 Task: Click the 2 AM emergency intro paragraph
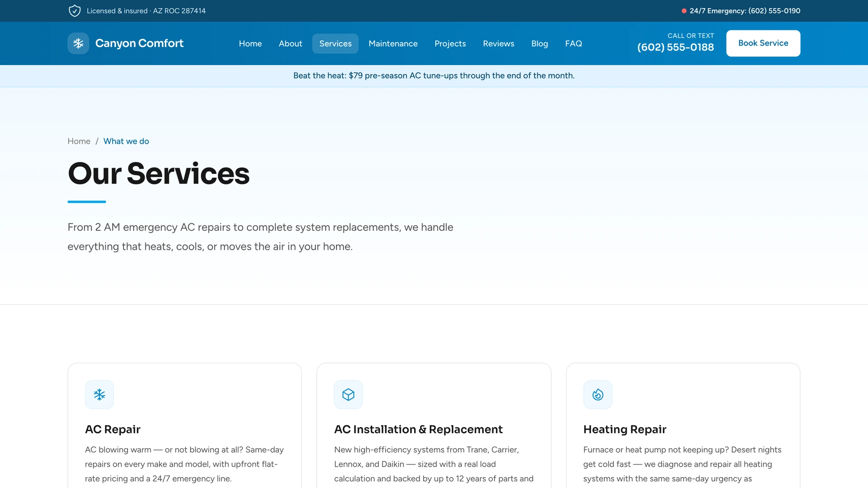[x=260, y=237]
